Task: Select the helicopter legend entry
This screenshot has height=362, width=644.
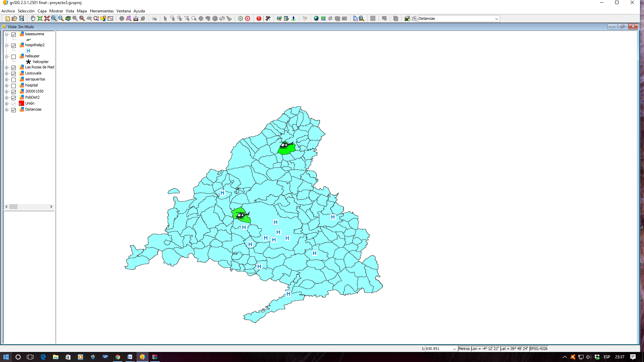Action: click(x=41, y=62)
